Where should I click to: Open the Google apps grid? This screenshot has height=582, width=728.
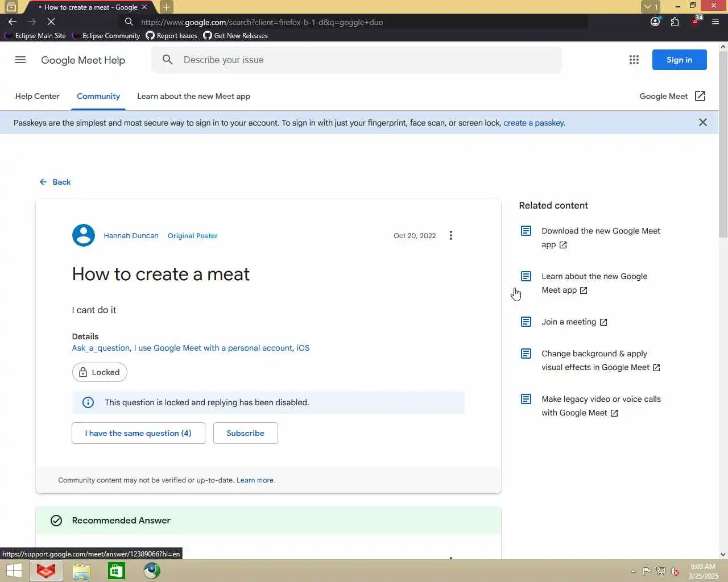pos(634,60)
